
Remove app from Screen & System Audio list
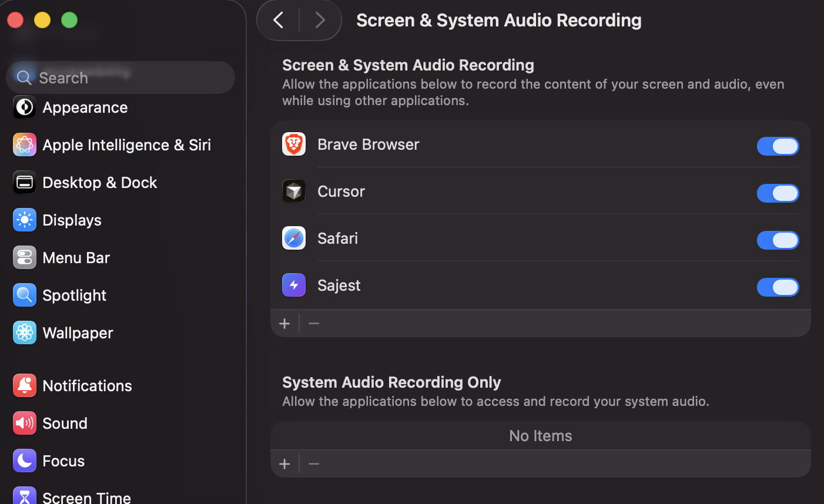pos(314,324)
